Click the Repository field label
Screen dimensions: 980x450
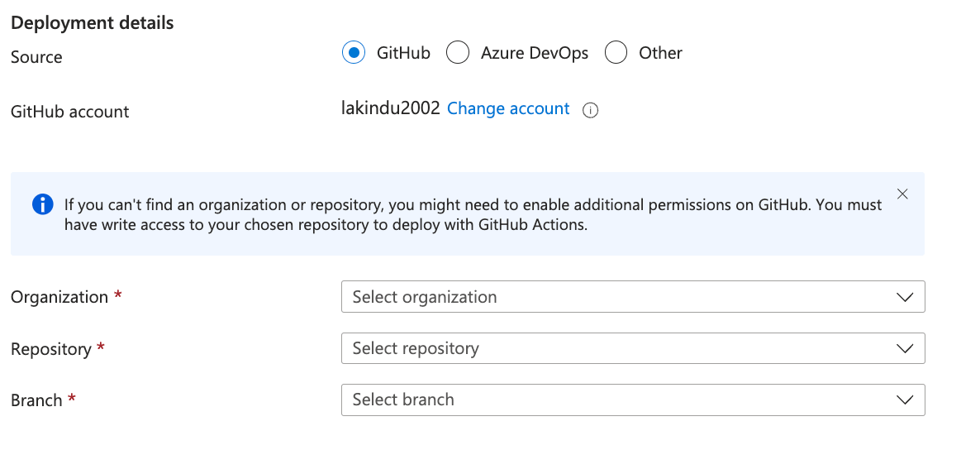[51, 349]
